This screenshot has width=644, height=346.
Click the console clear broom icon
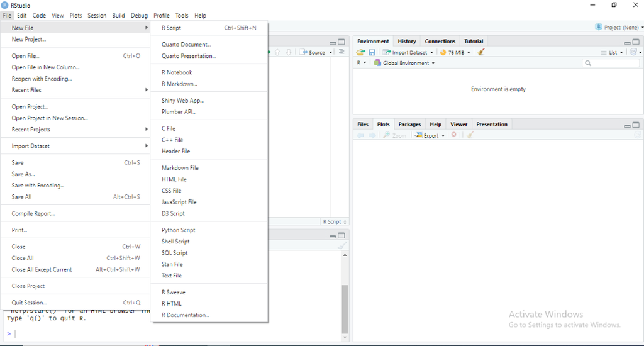coord(341,246)
